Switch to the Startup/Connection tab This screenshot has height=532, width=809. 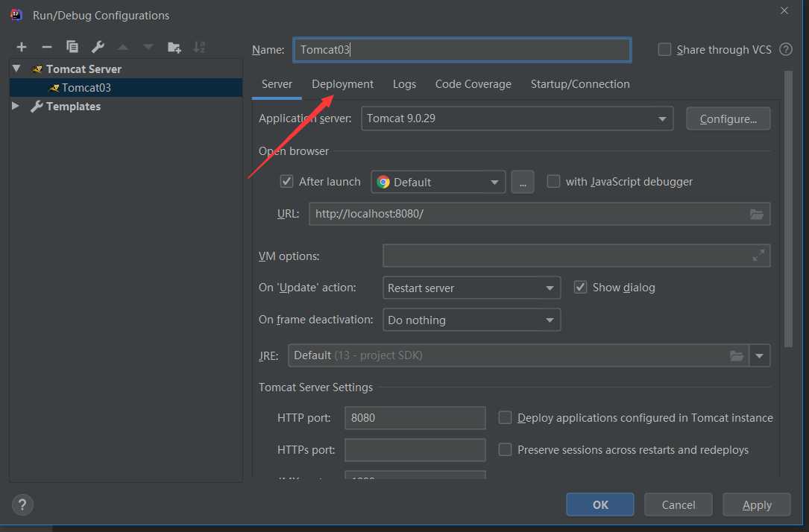[x=580, y=84]
